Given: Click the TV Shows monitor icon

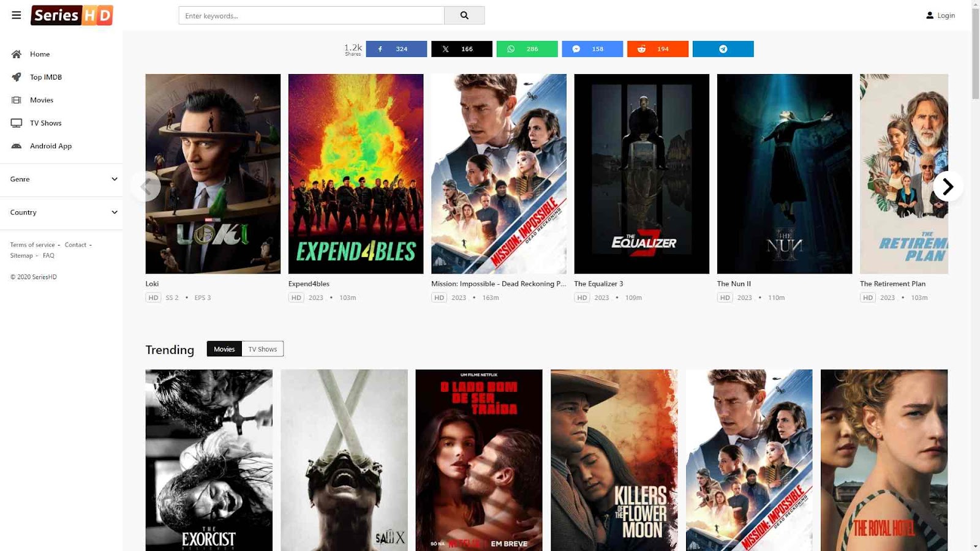Looking at the screenshot, I should click(17, 123).
